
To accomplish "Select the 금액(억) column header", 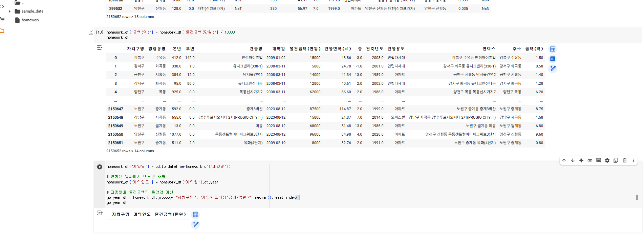I will coord(534,49).
